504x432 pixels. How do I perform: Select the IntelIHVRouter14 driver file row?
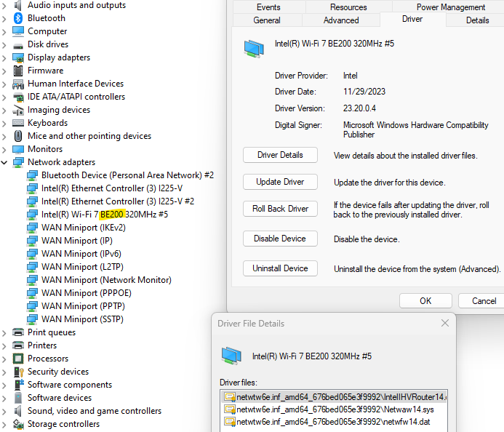tap(335, 397)
